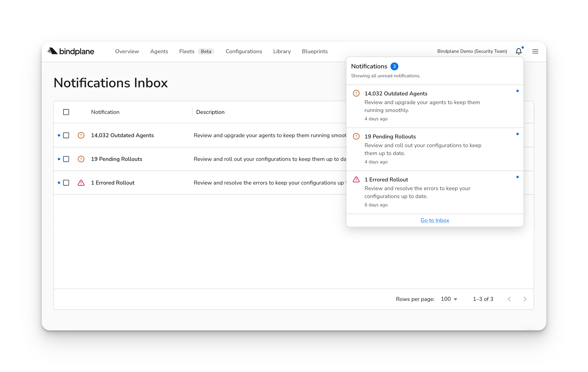The width and height of the screenshot is (588, 372).
Task: Click error triangle icon in Errored Rollout table row
Action: [x=81, y=183]
